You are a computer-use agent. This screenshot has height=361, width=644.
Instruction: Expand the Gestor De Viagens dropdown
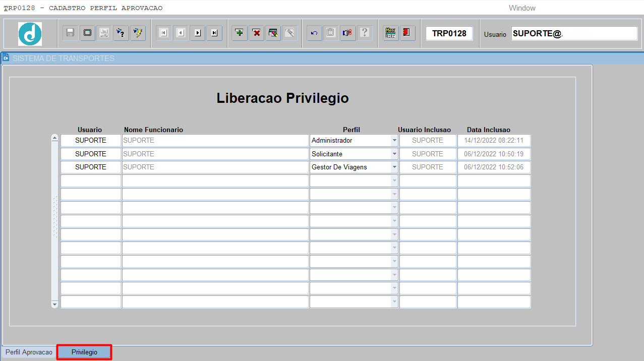click(x=394, y=167)
